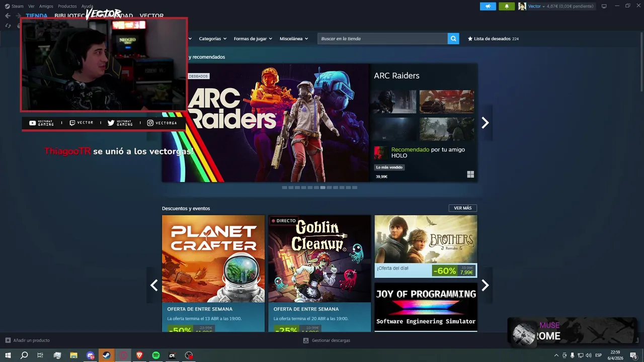Expand the Categorías dropdown
Viewport: 644px width, 362px height.
pos(212,39)
